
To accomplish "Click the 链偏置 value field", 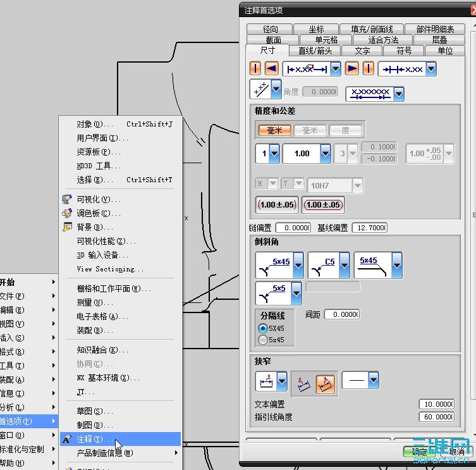I will tap(293, 228).
